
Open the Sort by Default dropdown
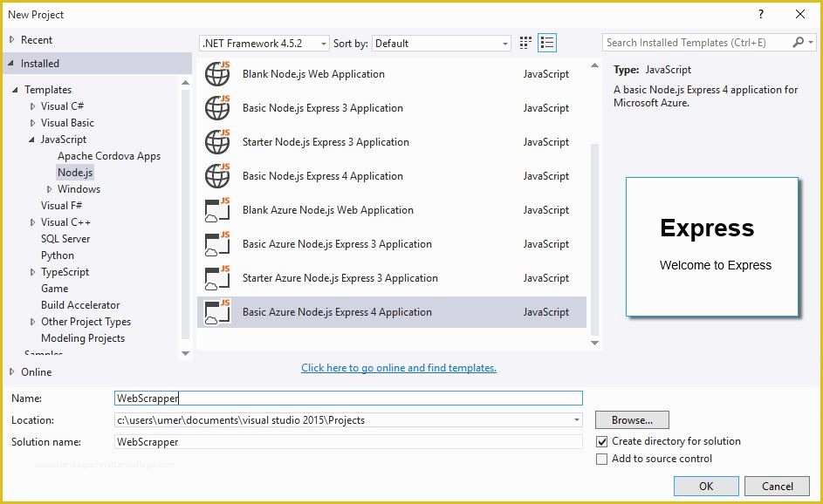tap(441, 43)
